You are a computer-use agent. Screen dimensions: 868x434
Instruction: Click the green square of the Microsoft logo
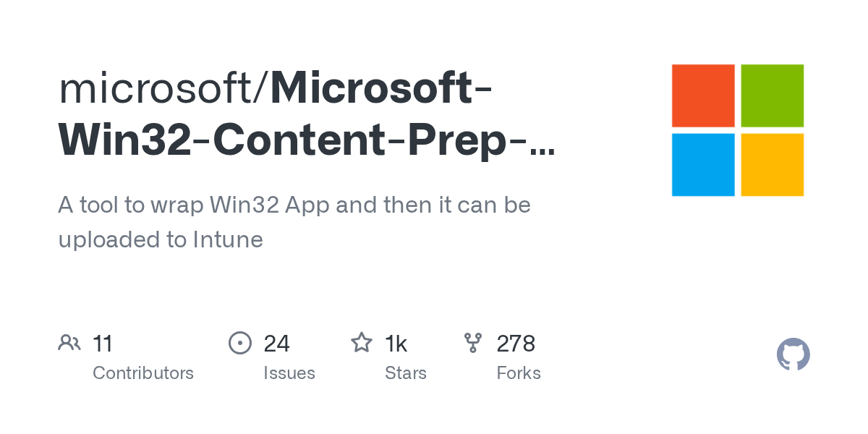773,95
